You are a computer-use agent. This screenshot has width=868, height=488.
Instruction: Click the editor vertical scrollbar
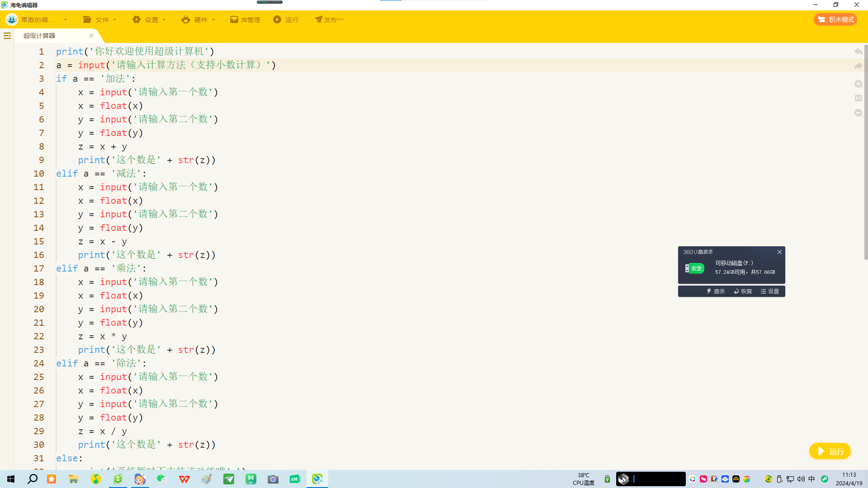click(866, 152)
